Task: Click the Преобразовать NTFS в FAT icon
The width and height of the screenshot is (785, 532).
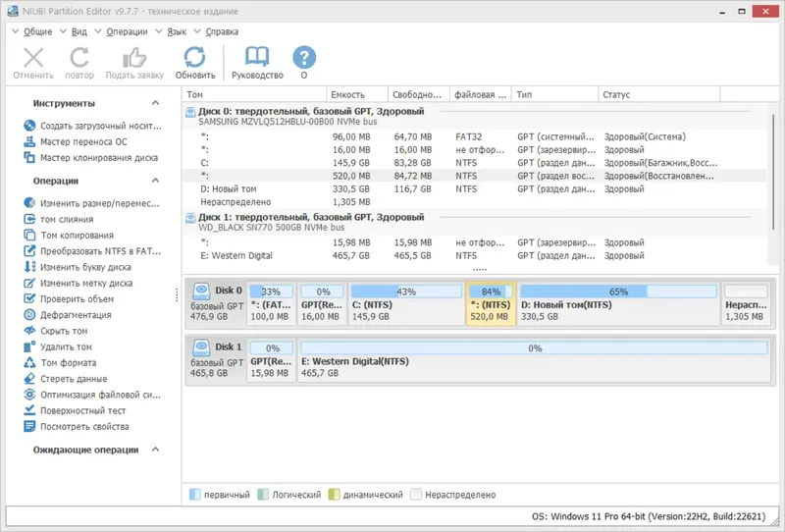Action: (x=29, y=251)
